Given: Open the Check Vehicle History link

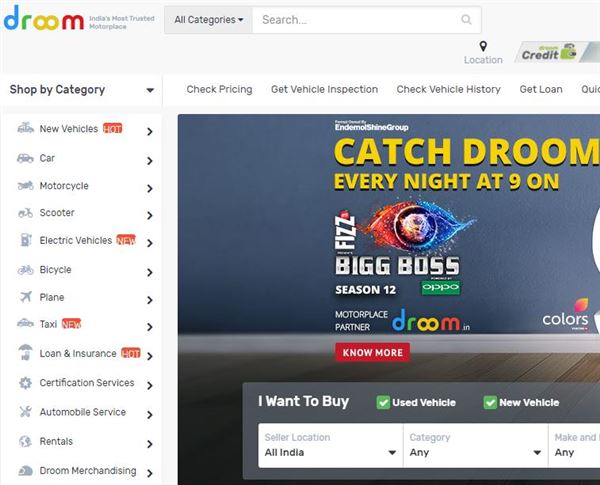Looking at the screenshot, I should (448, 89).
